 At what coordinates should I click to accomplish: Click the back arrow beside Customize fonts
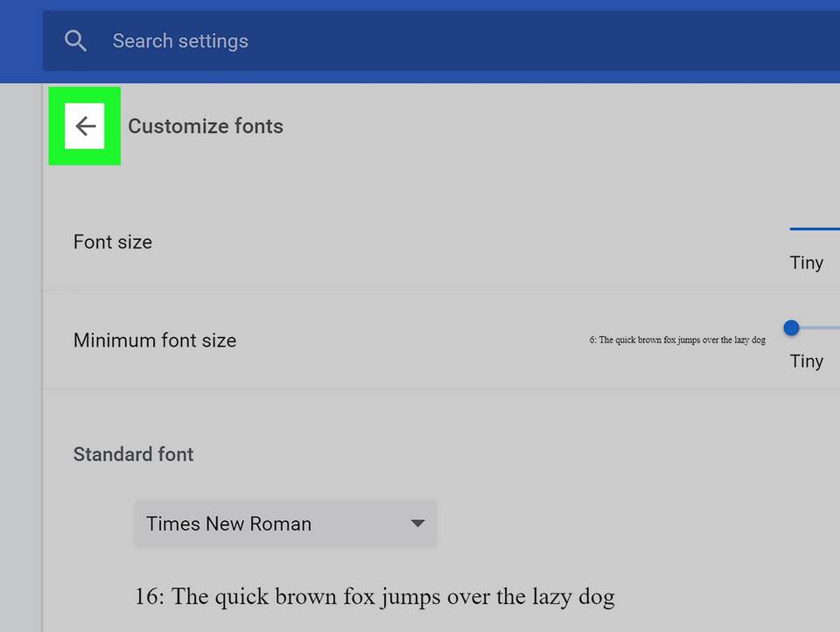coord(85,126)
